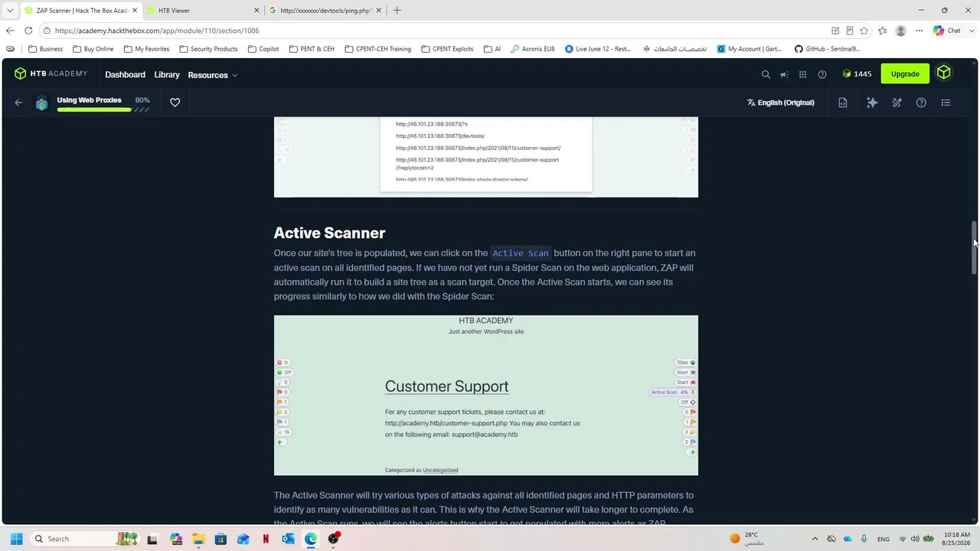Open immersive reader icon in address bar
This screenshot has height=551, width=980.
pyautogui.click(x=849, y=31)
